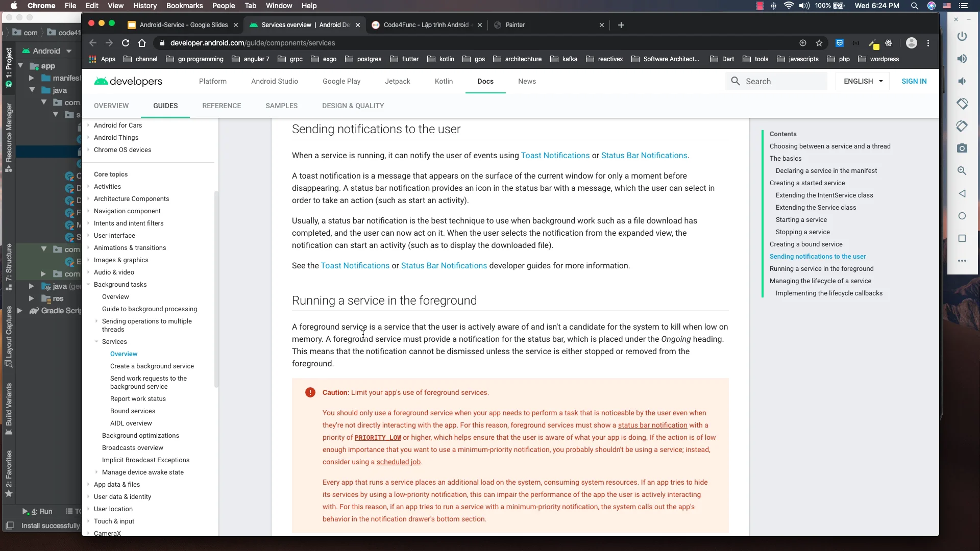
Task: Expand the Gradle Scripts tree node
Action: pos(19,311)
